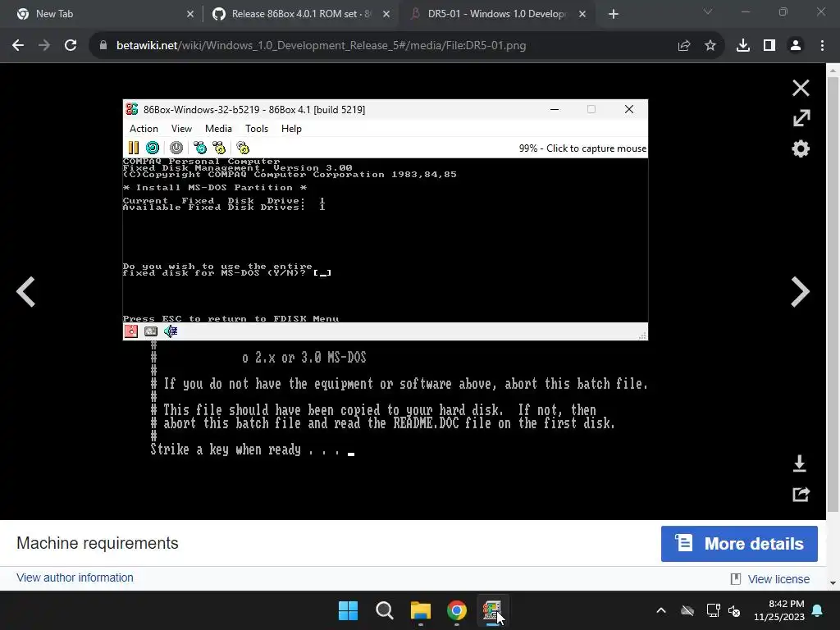
Task: Toggle fullscreen in the media viewer
Action: pos(801,118)
